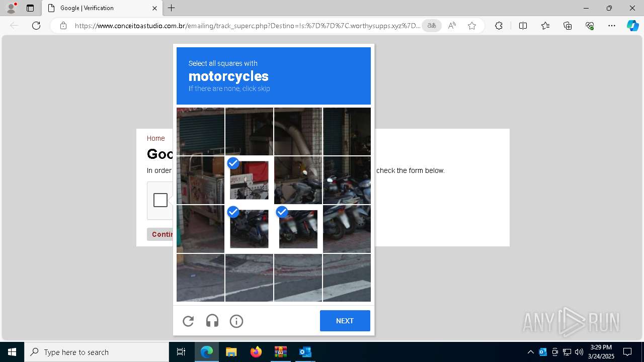
Task: Select the second-row tile with parked scooters at right edge
Action: pos(347,180)
